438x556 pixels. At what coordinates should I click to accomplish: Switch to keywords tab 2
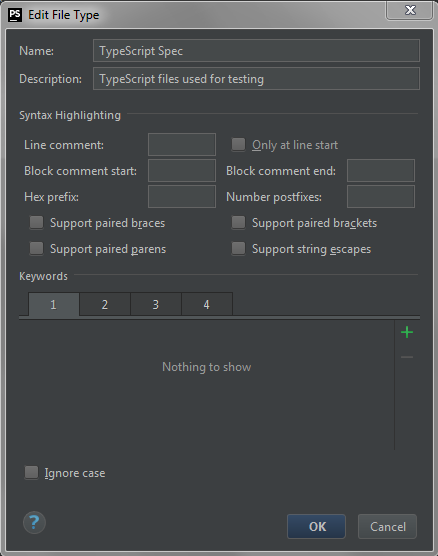point(105,304)
